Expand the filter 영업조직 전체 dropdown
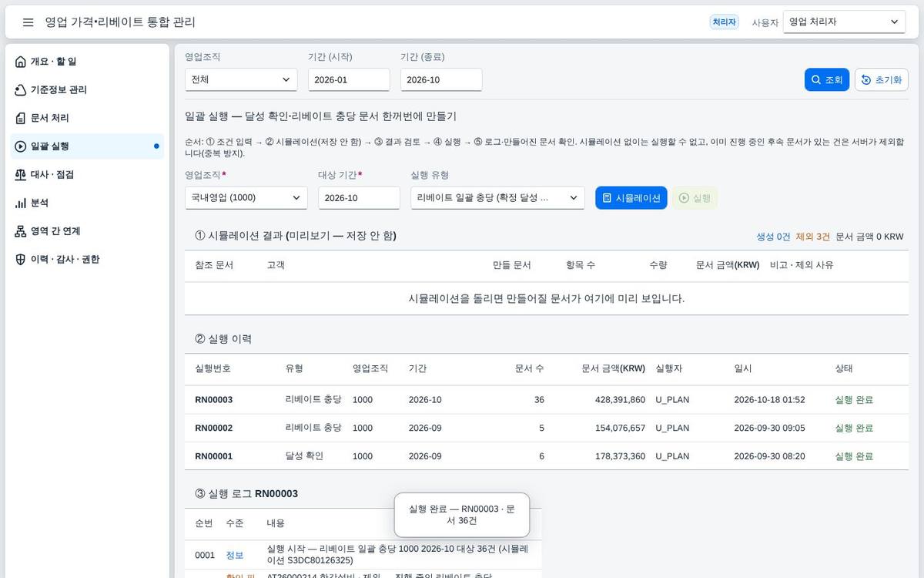The height and width of the screenshot is (578, 924). [241, 79]
